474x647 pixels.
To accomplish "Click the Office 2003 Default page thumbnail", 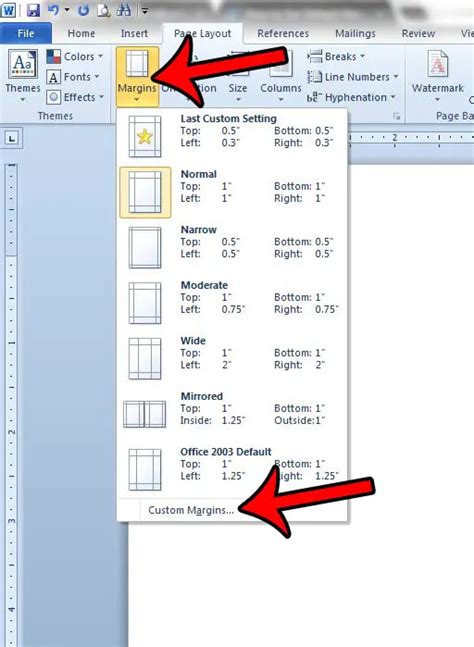I will point(144,470).
